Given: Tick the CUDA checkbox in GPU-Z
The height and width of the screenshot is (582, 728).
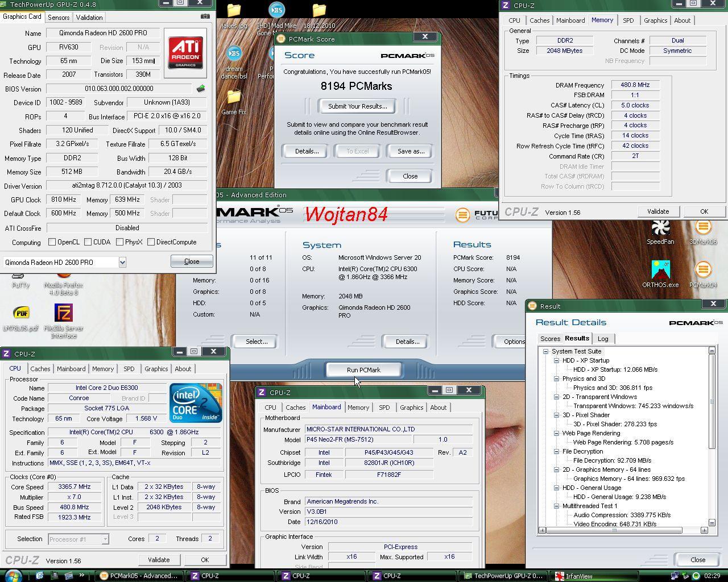Looking at the screenshot, I should (x=88, y=242).
